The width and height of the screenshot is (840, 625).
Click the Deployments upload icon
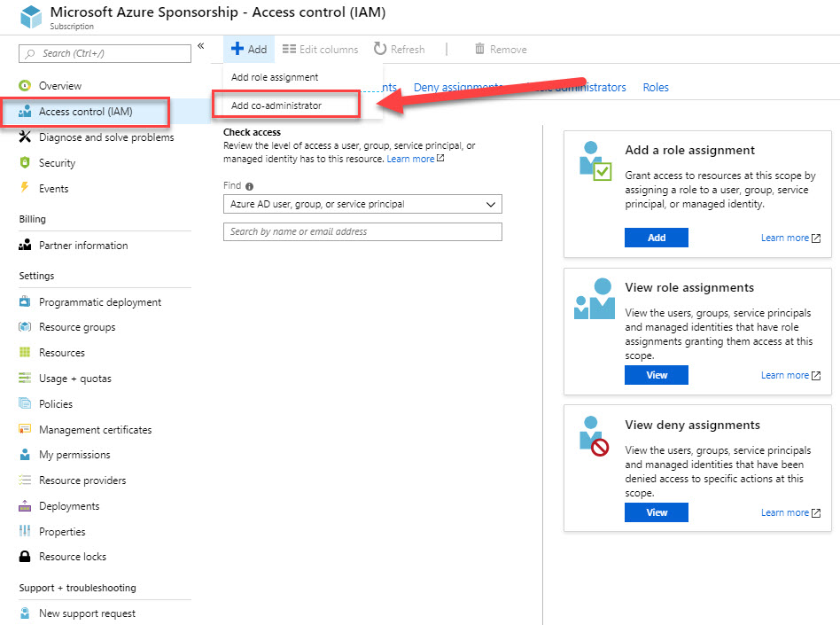[x=25, y=505]
